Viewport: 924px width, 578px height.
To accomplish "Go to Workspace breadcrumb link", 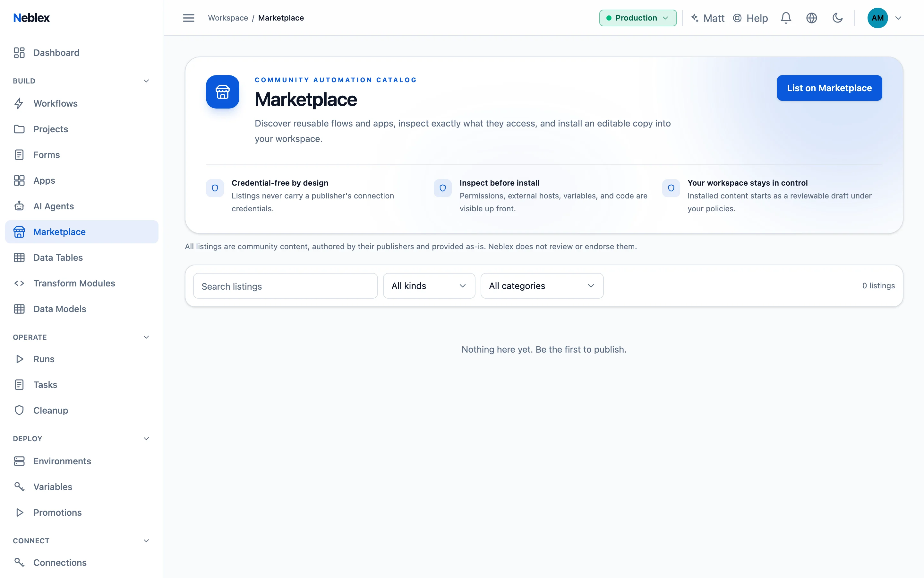I will 228,18.
